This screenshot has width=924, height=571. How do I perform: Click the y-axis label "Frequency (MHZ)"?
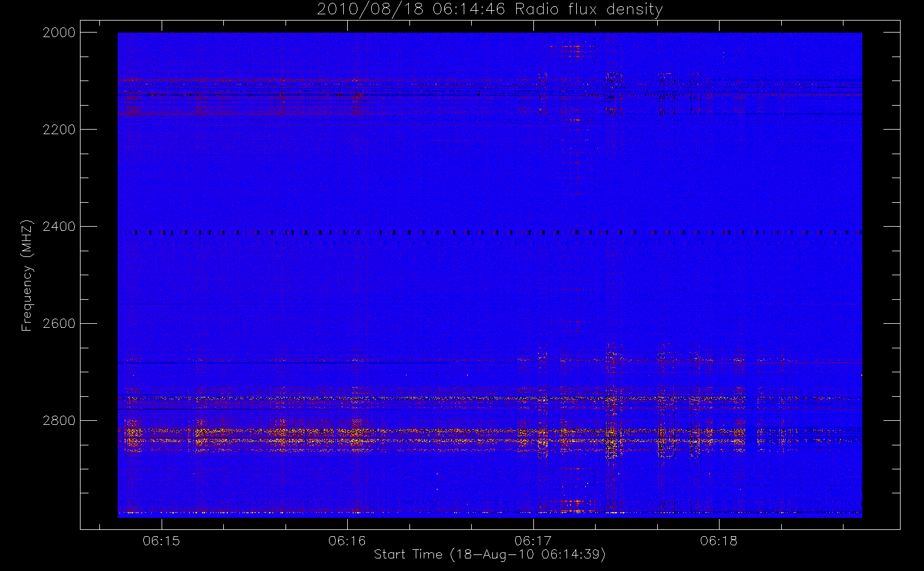(x=26, y=275)
